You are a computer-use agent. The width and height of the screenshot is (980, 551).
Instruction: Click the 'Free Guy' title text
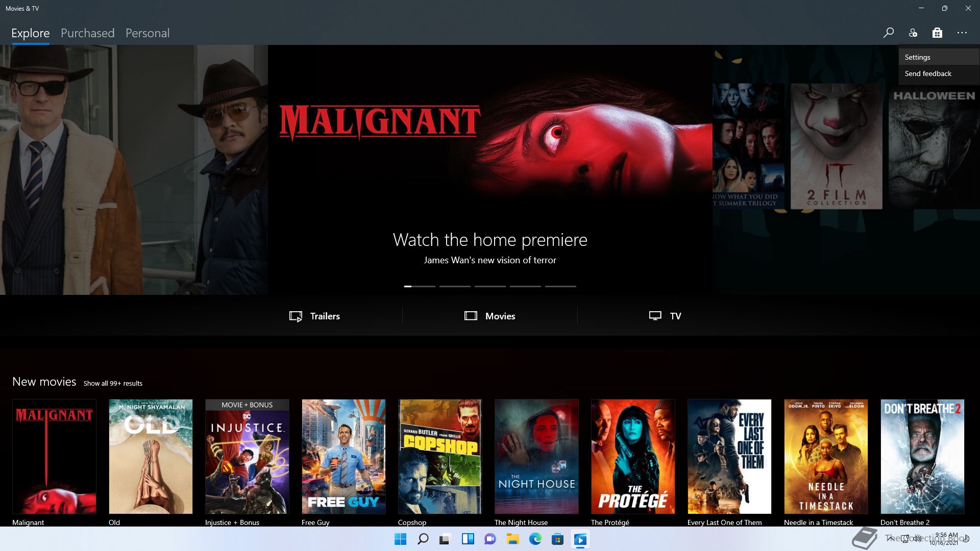[x=315, y=522]
